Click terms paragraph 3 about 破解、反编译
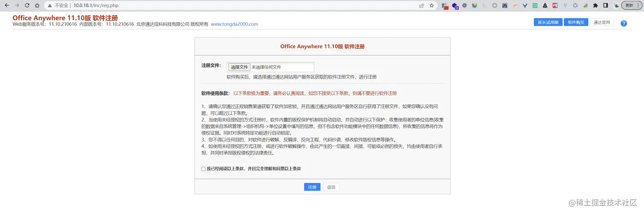Viewport: 644px width, 214px height. pyautogui.click(x=299, y=140)
